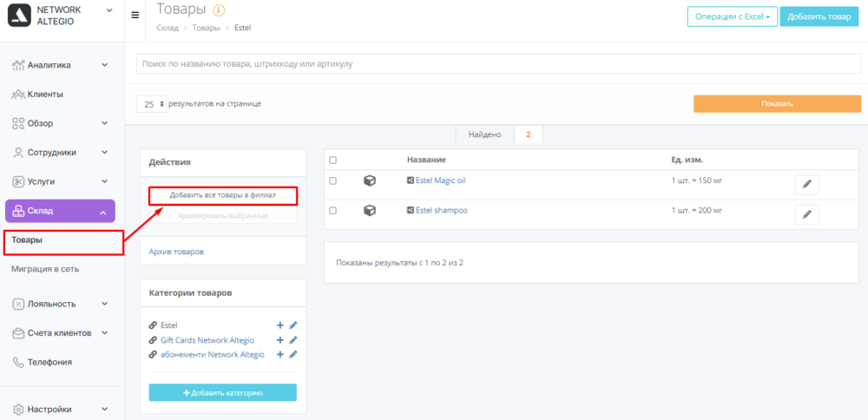Click the Лояльность percent icon

coord(18,304)
